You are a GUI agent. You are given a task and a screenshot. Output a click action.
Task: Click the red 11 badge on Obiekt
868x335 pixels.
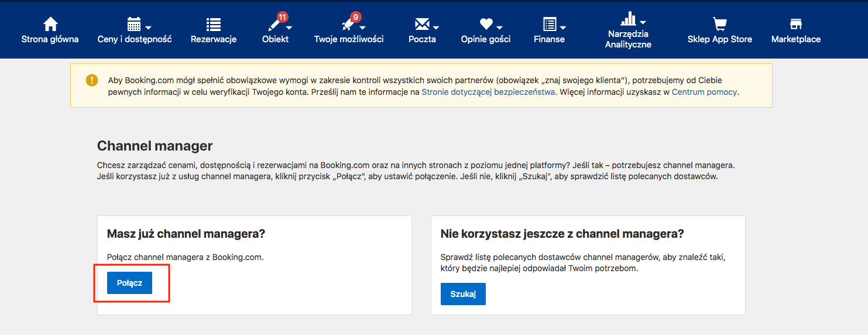point(282,17)
